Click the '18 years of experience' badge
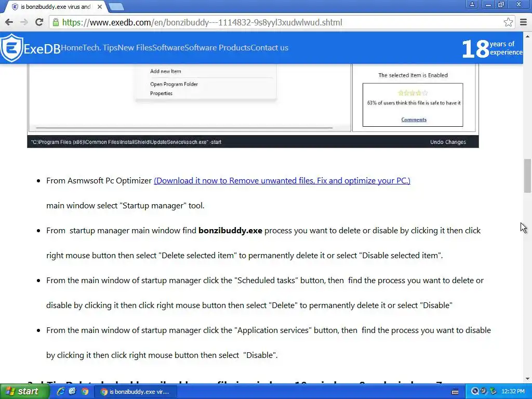This screenshot has height=399, width=532. (x=493, y=48)
